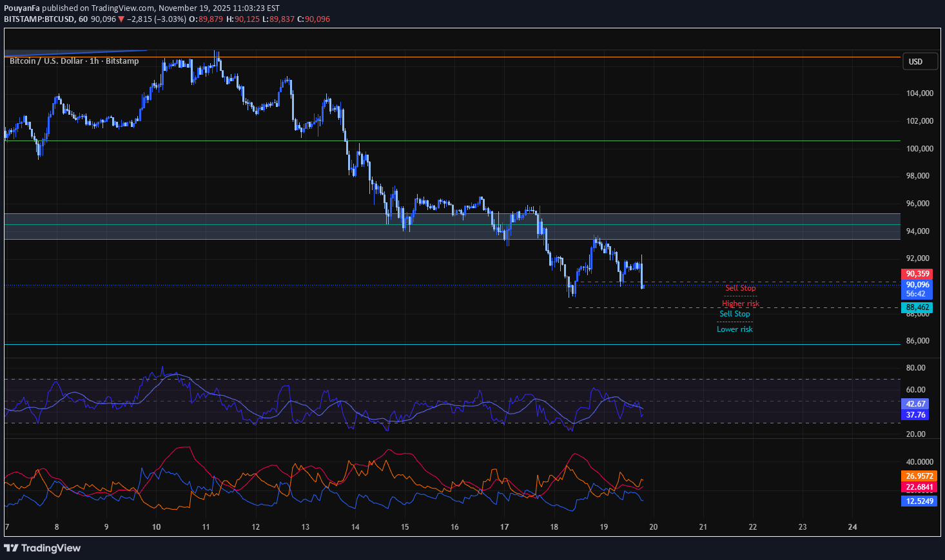This screenshot has height=560, width=945.
Task: Click the red down-arrow triangle beside the price change
Action: (x=122, y=19)
